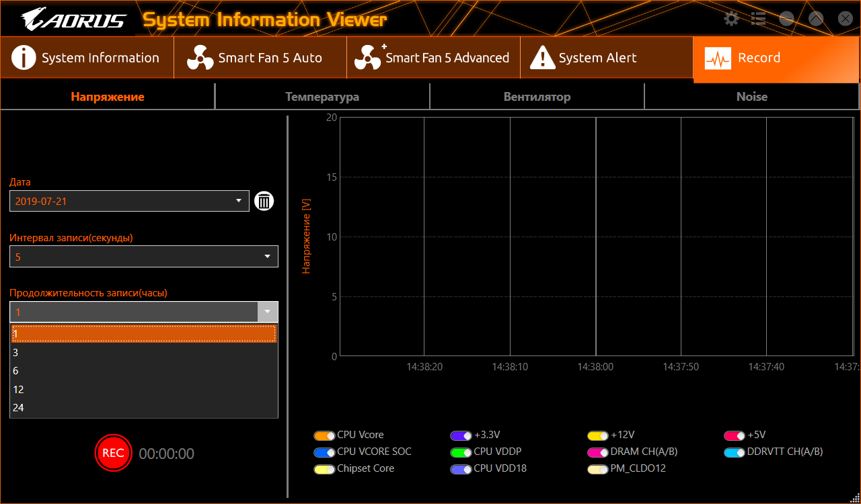Toggle the CPU VDD18 series switch
Viewport: 861px width, 504px height.
click(461, 469)
